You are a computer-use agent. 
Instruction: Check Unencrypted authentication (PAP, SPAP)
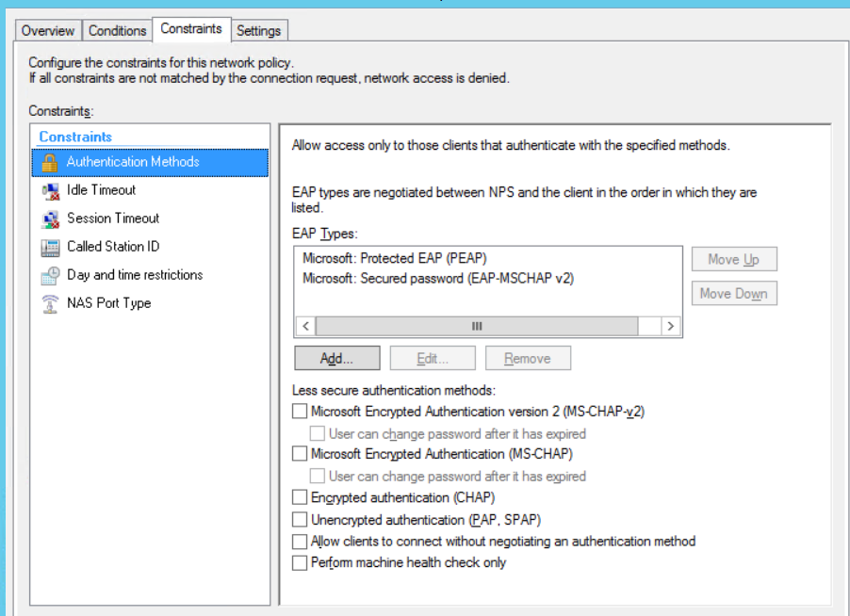pyautogui.click(x=300, y=520)
